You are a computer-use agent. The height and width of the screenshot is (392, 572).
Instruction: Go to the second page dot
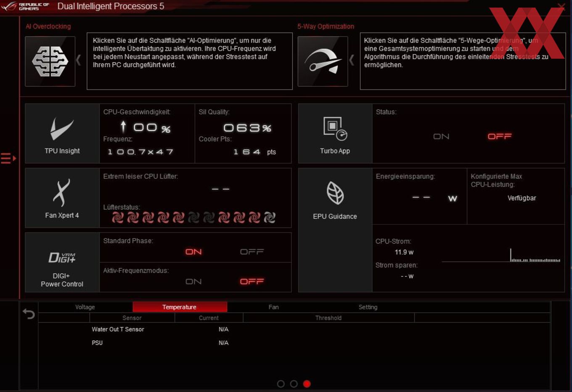(294, 384)
